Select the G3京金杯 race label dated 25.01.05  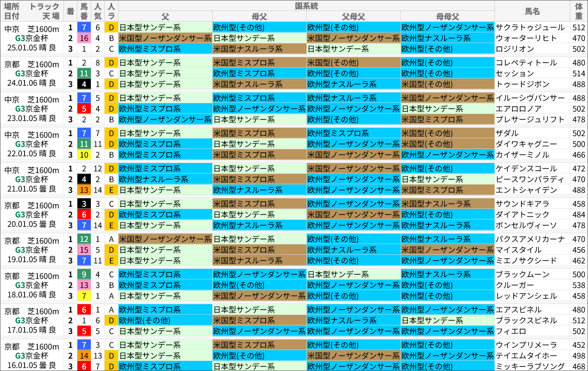tap(32, 39)
